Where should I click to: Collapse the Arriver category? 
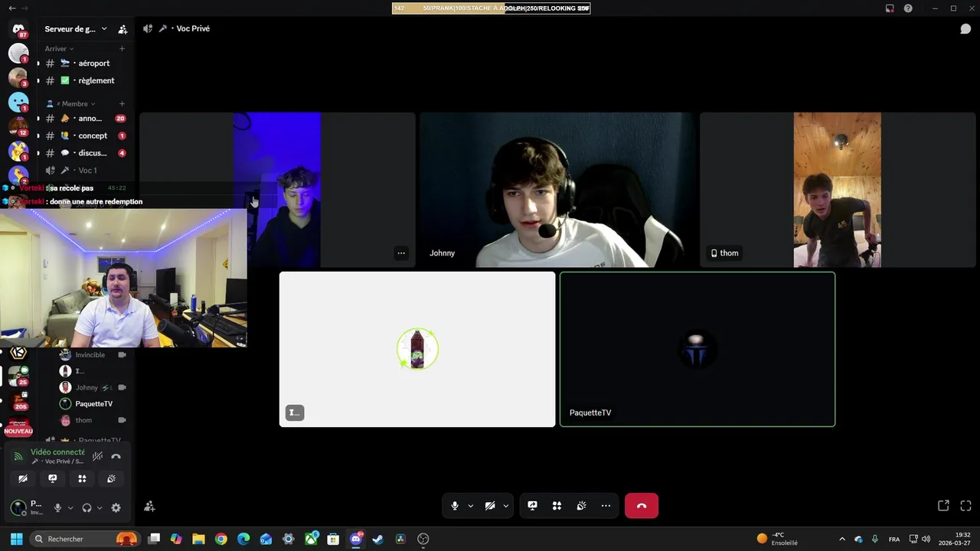click(x=59, y=49)
